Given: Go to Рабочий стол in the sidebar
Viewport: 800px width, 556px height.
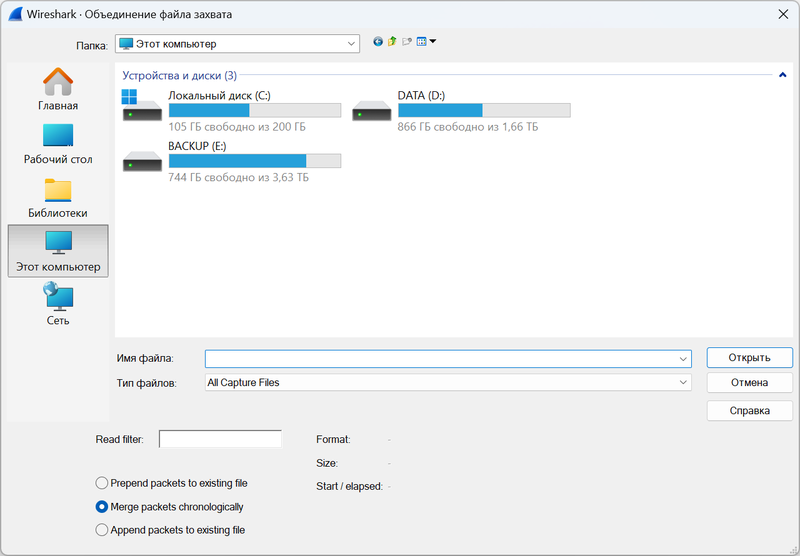Looking at the screenshot, I should click(58, 144).
